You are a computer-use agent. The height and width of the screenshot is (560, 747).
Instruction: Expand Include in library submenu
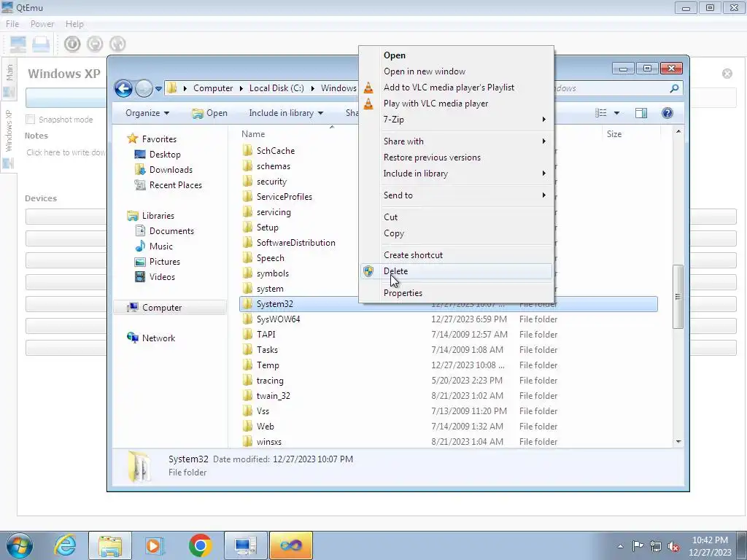[456, 174]
